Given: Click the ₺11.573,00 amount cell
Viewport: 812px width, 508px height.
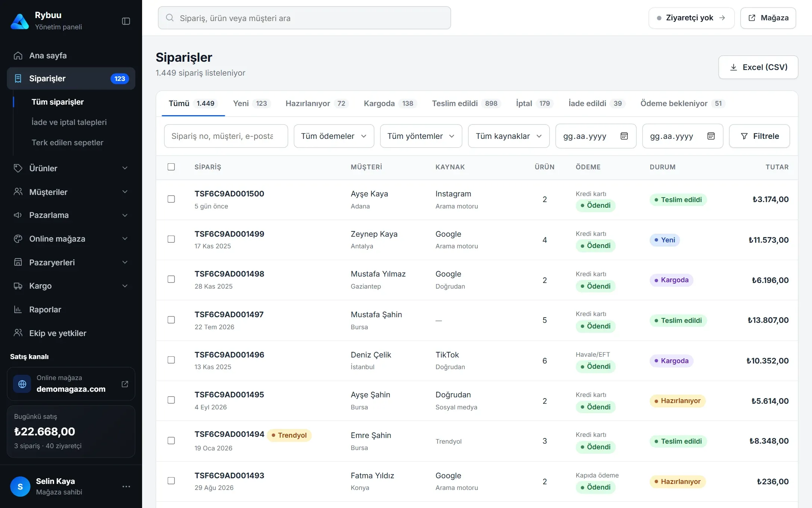Looking at the screenshot, I should click(769, 240).
